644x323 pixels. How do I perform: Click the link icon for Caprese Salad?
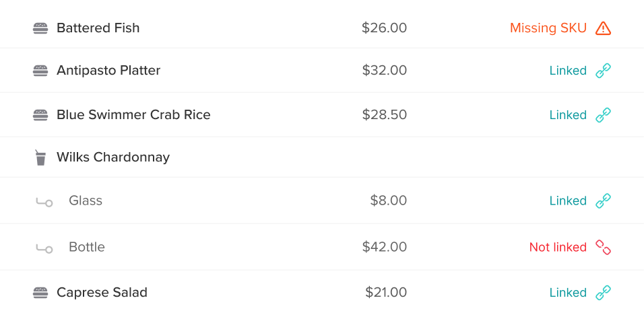[603, 293]
